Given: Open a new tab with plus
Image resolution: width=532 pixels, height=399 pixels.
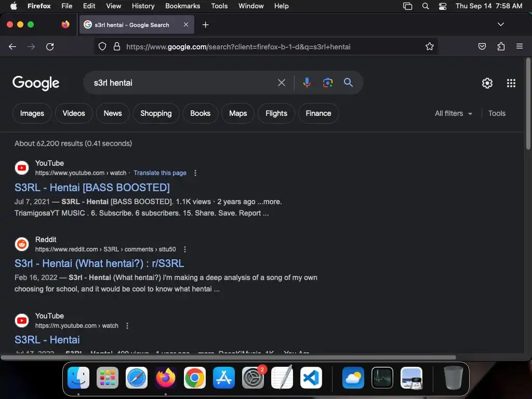Looking at the screenshot, I should point(205,25).
